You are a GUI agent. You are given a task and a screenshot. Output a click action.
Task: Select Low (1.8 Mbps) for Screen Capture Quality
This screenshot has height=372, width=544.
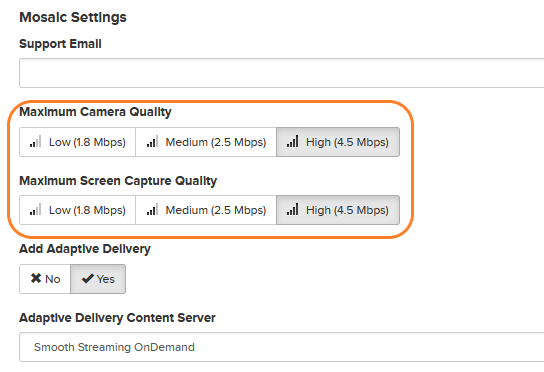coord(77,210)
